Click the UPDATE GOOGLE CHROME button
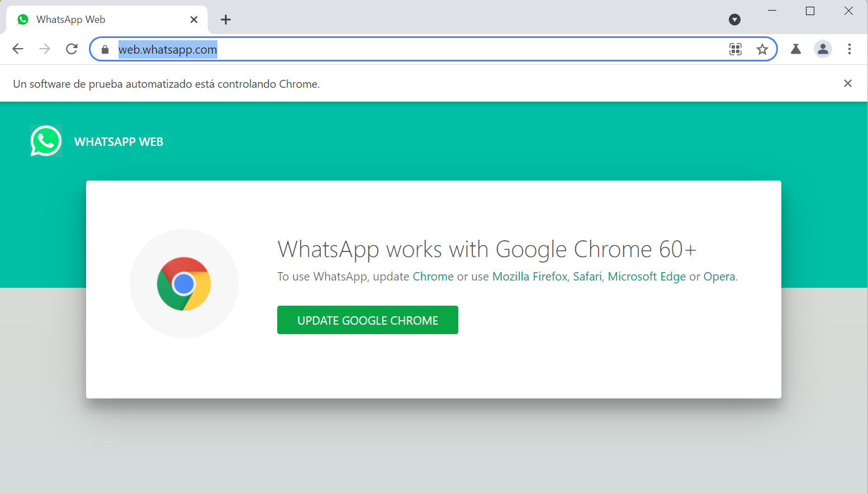The image size is (868, 494). [x=368, y=320]
